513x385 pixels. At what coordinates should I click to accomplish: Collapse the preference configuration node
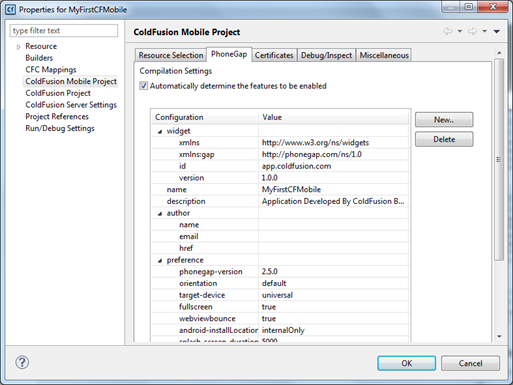tap(160, 261)
